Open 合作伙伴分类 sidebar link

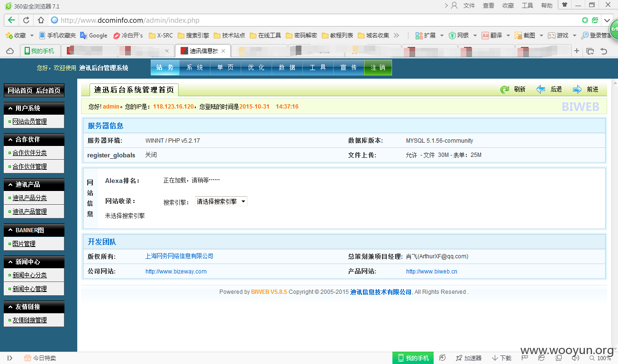pyautogui.click(x=29, y=153)
